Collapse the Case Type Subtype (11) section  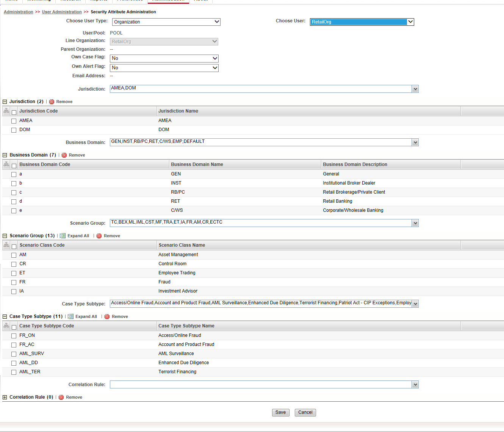[5, 316]
